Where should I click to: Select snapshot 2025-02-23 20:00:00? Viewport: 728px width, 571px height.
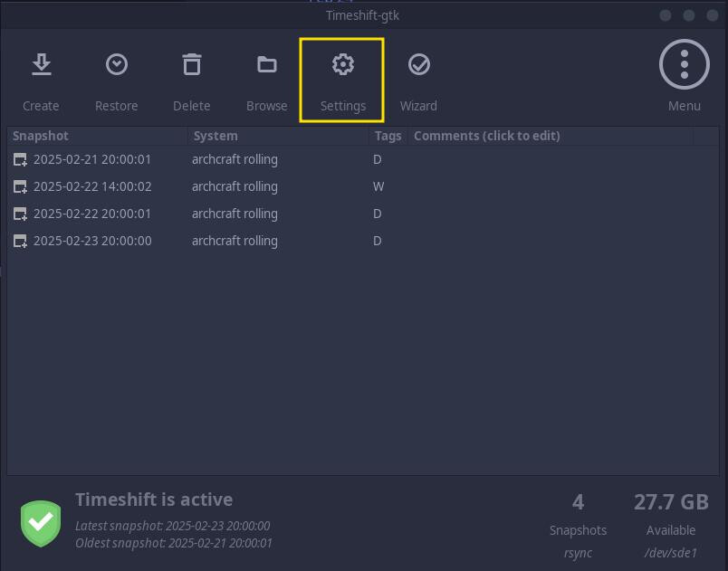click(x=362, y=241)
